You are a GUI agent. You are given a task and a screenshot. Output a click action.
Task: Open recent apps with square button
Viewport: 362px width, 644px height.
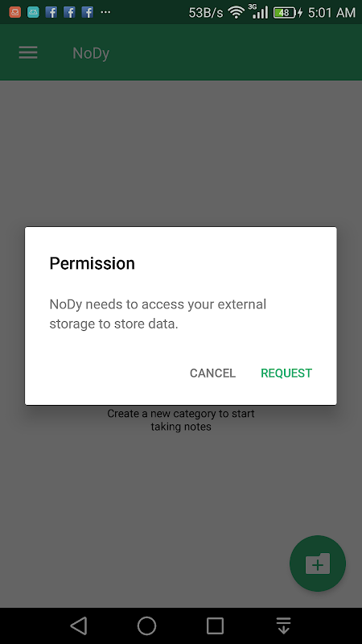[215, 626]
